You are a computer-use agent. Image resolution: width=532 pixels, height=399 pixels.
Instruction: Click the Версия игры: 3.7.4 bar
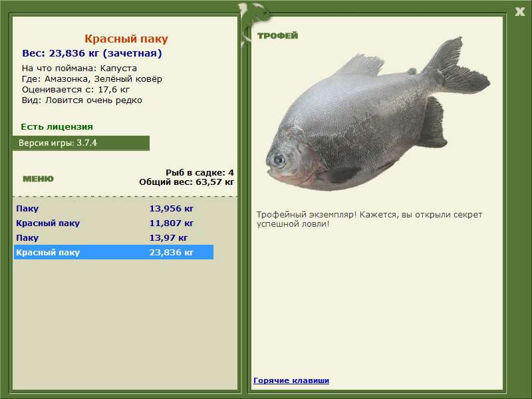(x=81, y=143)
